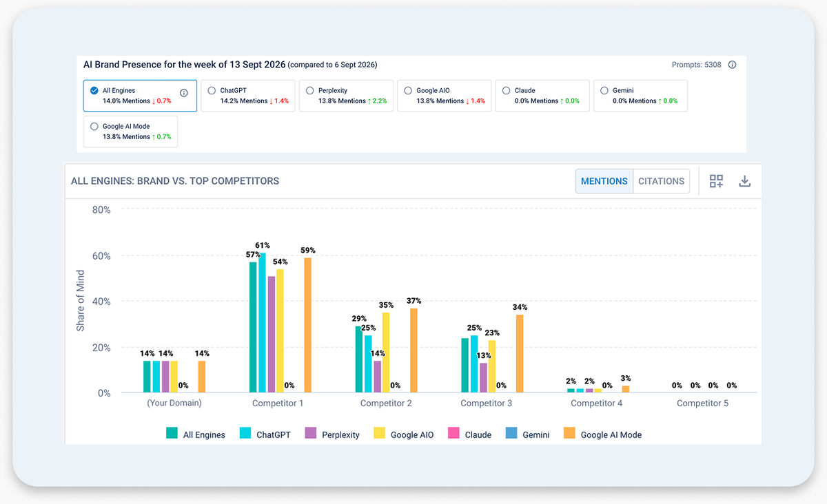
Task: Toggle Claude legend color swatch
Action: [x=453, y=433]
